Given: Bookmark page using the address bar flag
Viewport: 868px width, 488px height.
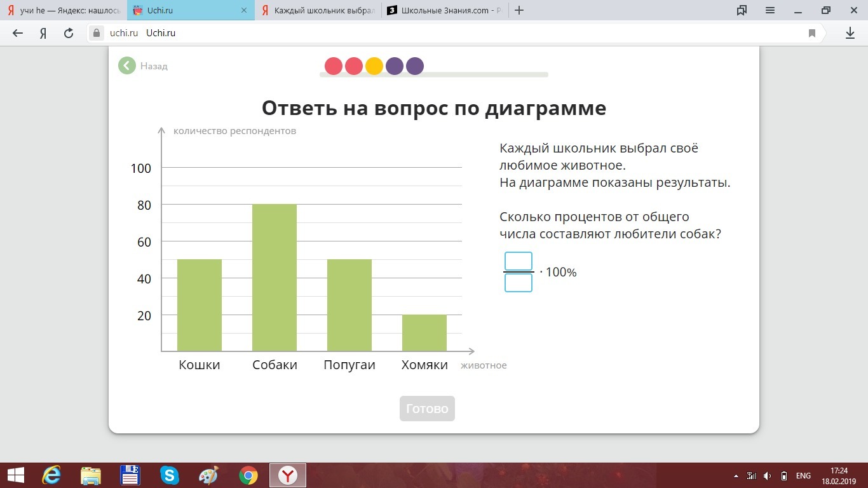Looking at the screenshot, I should (x=812, y=33).
